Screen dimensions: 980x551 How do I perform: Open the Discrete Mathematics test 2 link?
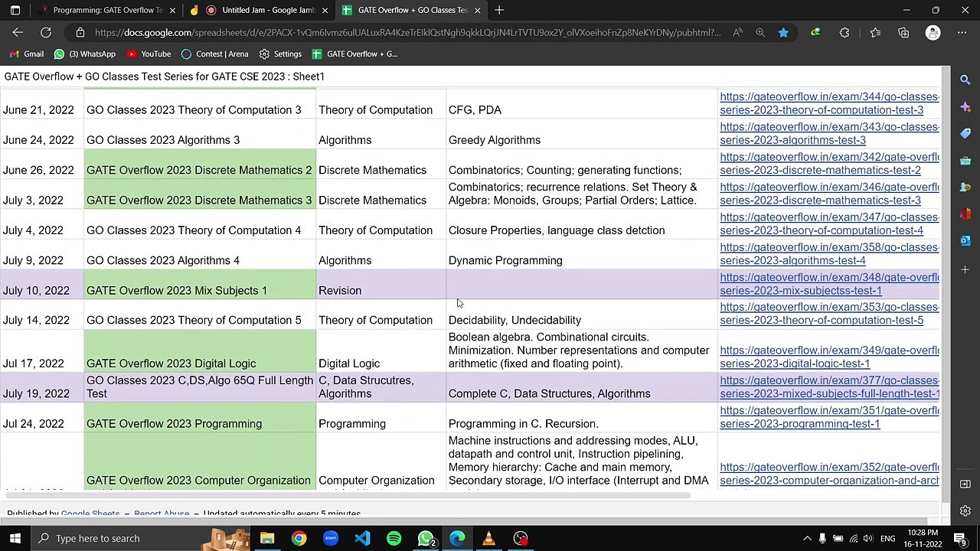point(829,163)
